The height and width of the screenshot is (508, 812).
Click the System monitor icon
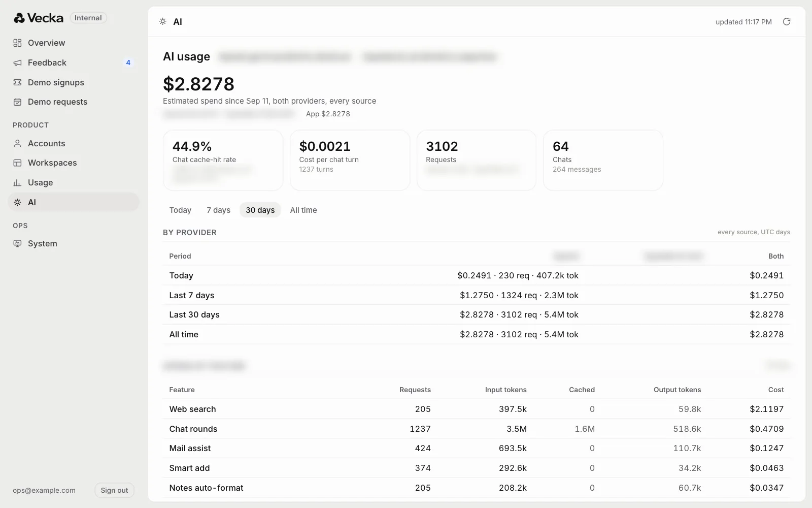coord(17,243)
